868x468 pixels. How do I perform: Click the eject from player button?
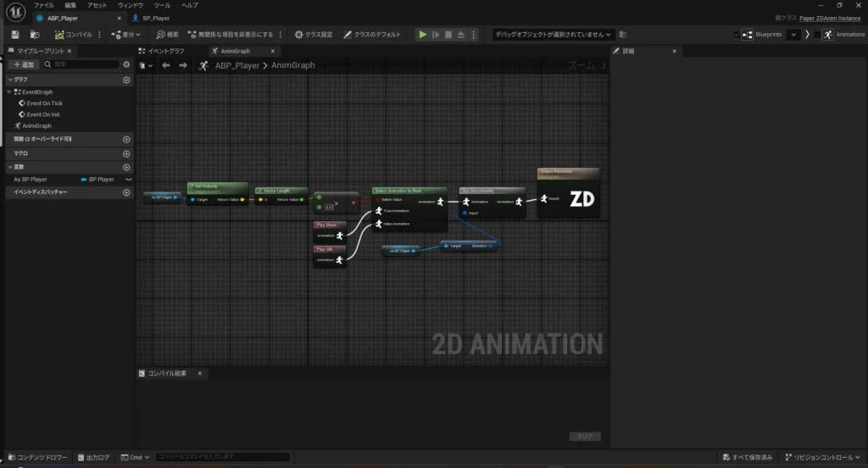461,35
